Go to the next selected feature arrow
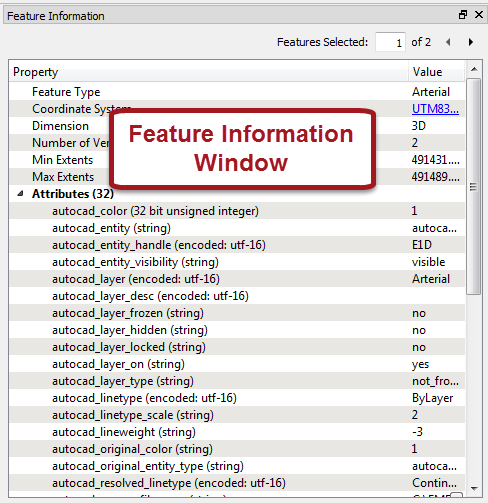The width and height of the screenshot is (488, 503). pyautogui.click(x=470, y=42)
